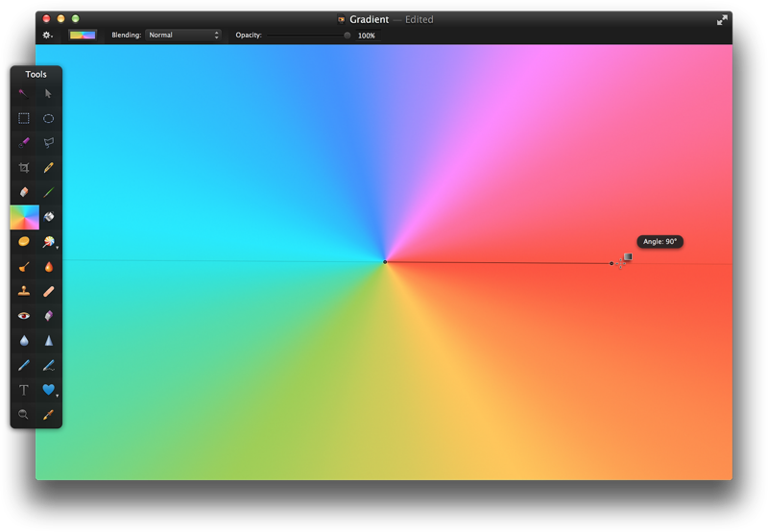Activate the Type tool
Image resolution: width=768 pixels, height=532 pixels.
(23, 390)
